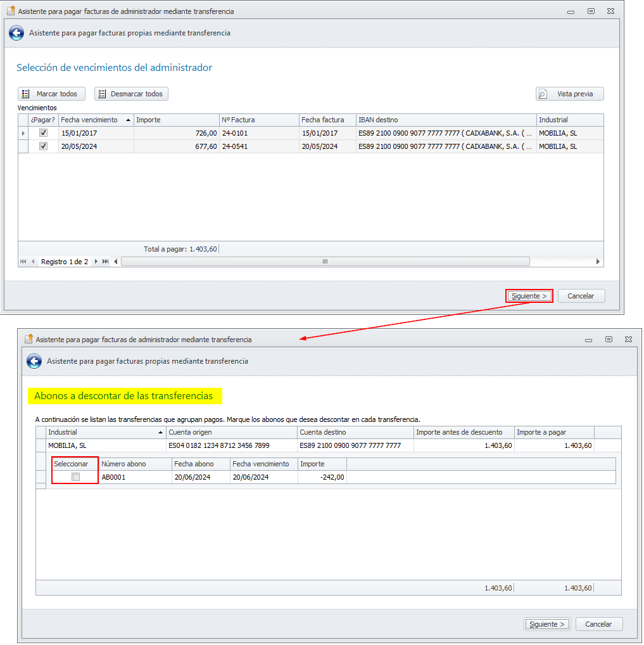Click the Importe column header in the Vencimientos grid
644x645 pixels.
click(x=177, y=120)
